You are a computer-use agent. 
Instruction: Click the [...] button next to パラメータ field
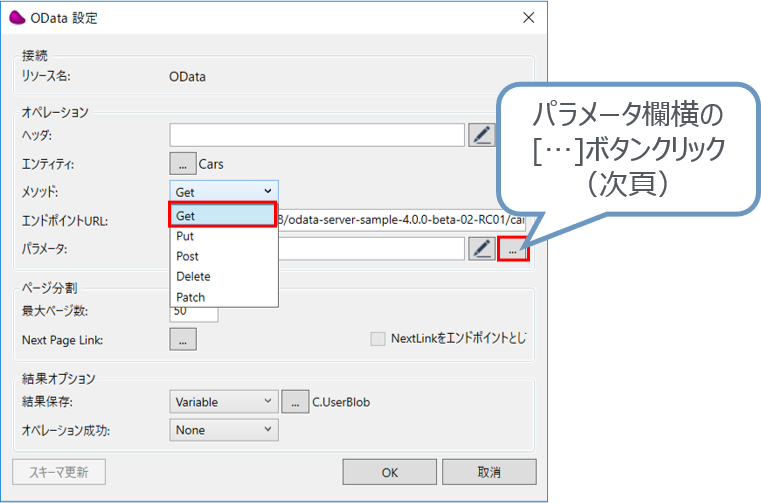(513, 248)
